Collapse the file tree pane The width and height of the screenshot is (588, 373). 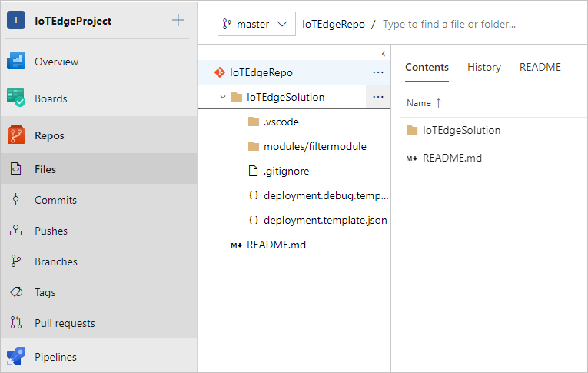383,54
